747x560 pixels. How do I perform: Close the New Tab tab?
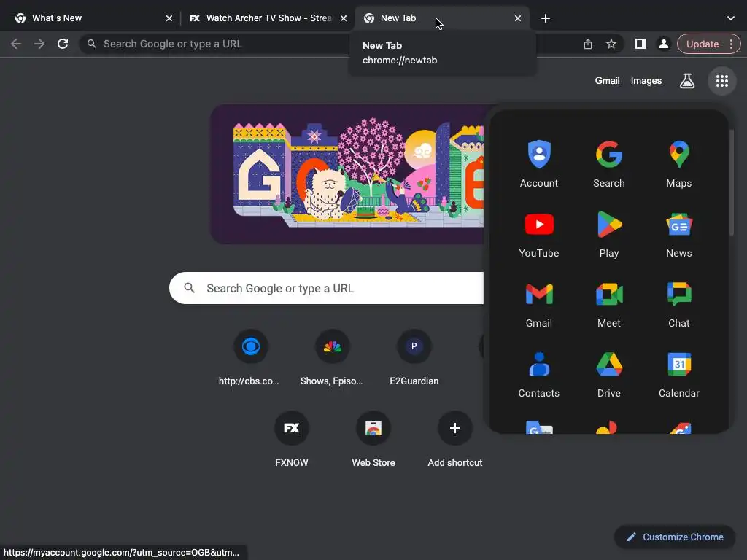tap(518, 18)
